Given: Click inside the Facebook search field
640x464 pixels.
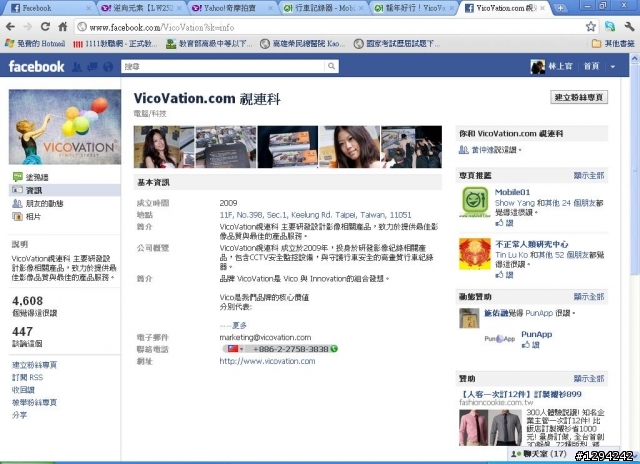Looking at the screenshot, I should 222,66.
